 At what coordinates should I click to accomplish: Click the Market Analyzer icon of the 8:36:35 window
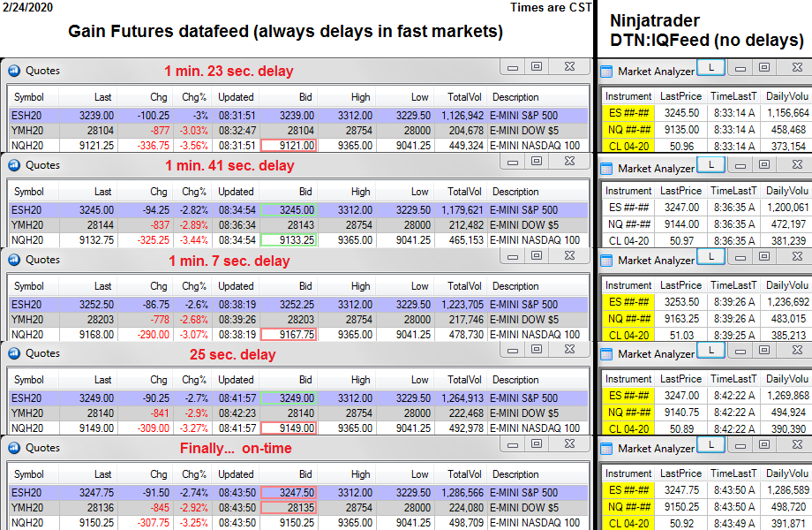605,169
